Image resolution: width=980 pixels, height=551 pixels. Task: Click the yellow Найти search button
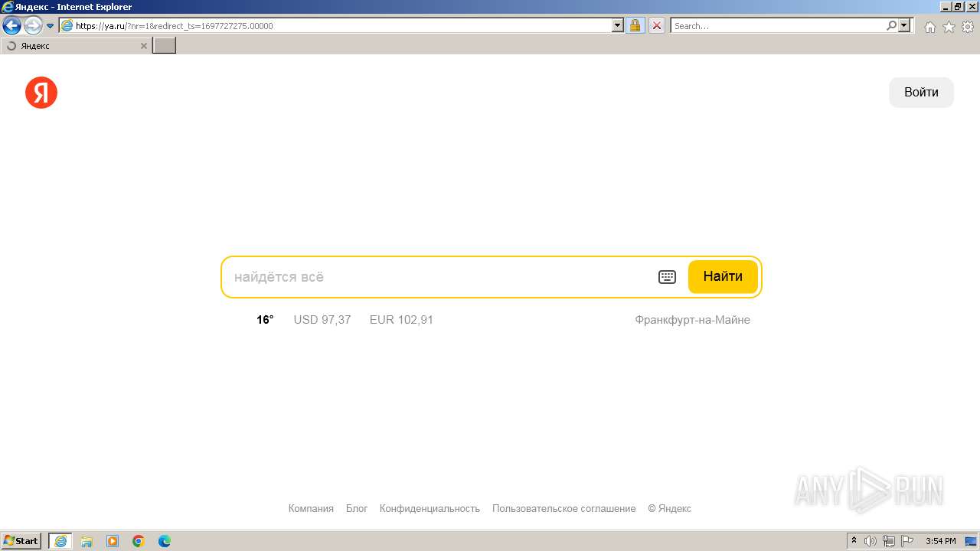pyautogui.click(x=723, y=277)
